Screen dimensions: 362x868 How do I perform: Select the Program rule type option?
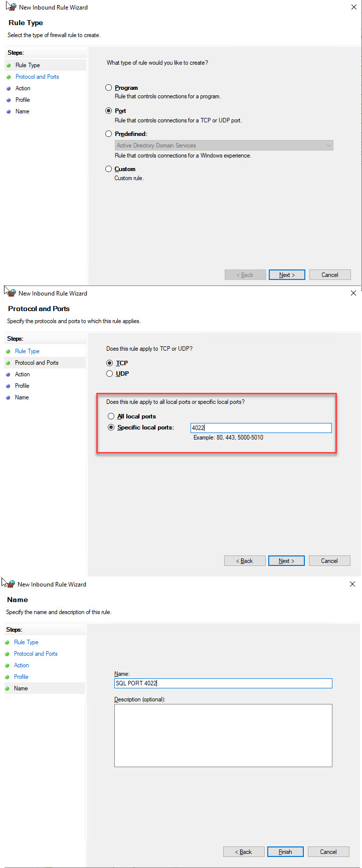point(108,88)
